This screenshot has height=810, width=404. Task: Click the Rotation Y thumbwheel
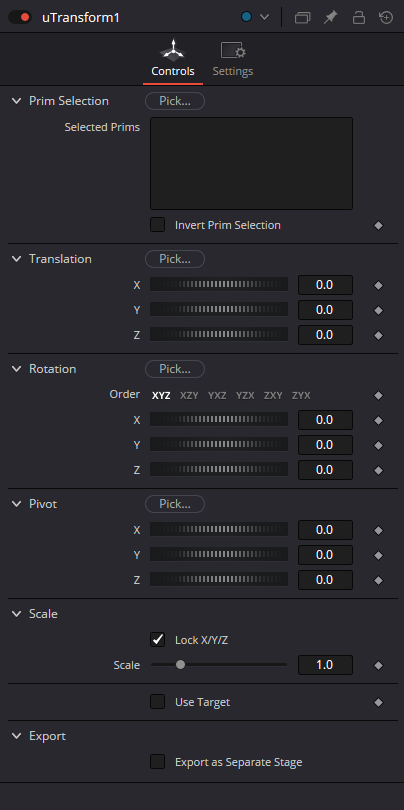coord(219,444)
